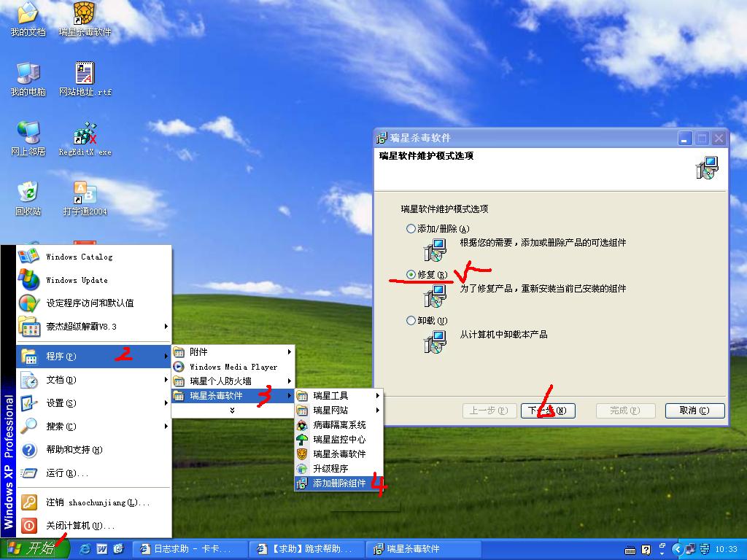Click 完成(F) finish button
This screenshot has width=747, height=560.
click(625, 411)
